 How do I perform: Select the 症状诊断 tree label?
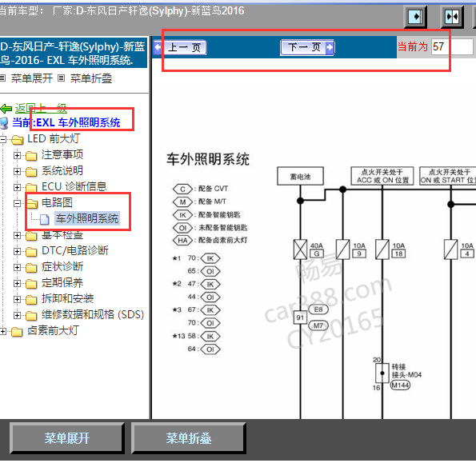pyautogui.click(x=62, y=267)
